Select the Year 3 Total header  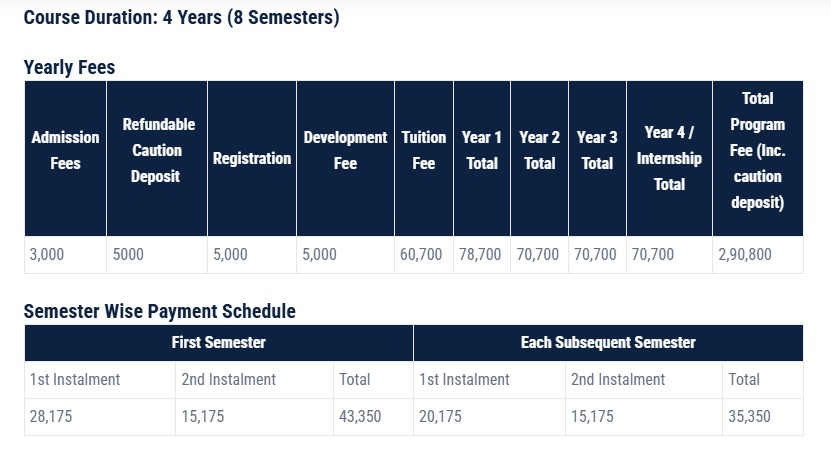[x=597, y=150]
